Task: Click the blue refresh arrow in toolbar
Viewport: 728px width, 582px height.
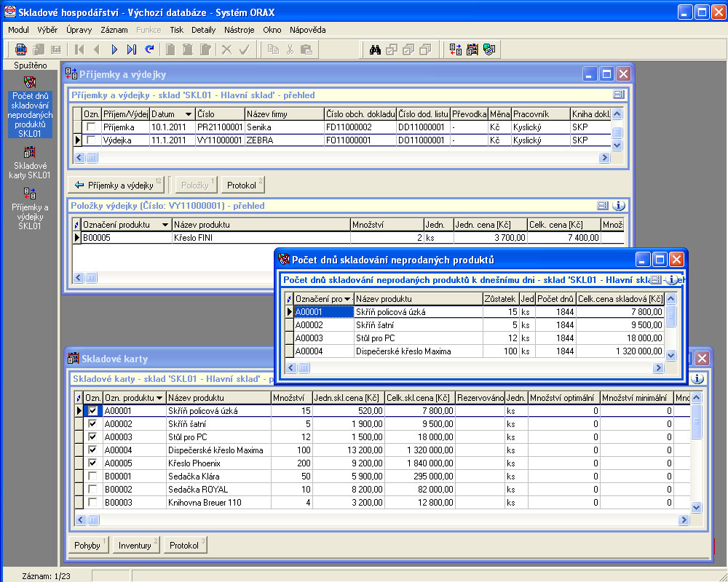Action: click(149, 49)
